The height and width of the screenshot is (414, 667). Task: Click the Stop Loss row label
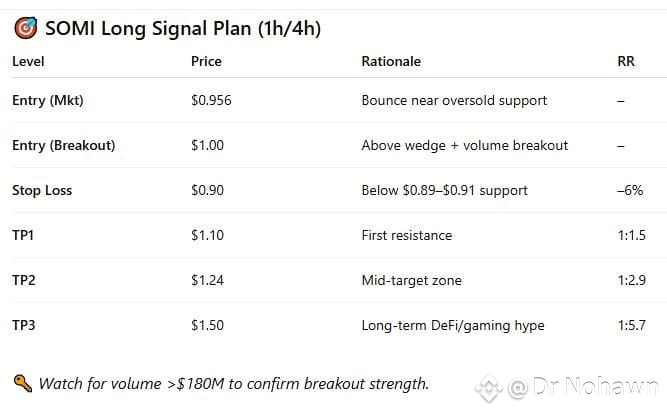[x=42, y=190]
